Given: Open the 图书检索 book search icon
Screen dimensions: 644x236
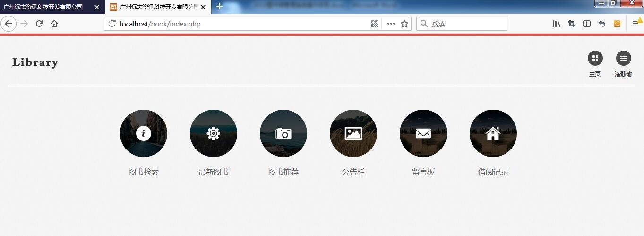Looking at the screenshot, I should click(144, 133).
